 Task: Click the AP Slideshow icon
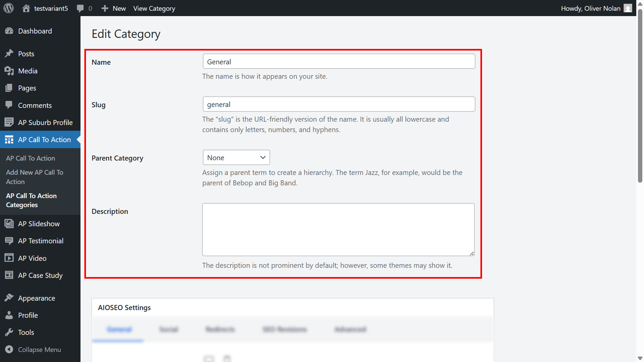click(x=9, y=223)
